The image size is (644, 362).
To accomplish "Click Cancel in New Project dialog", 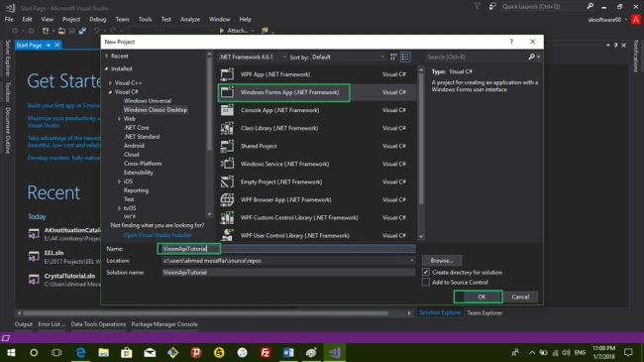I will 520,297.
